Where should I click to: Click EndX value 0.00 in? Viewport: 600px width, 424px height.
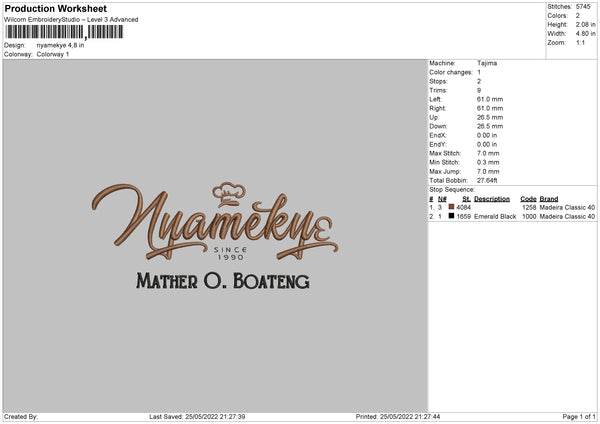(487, 135)
